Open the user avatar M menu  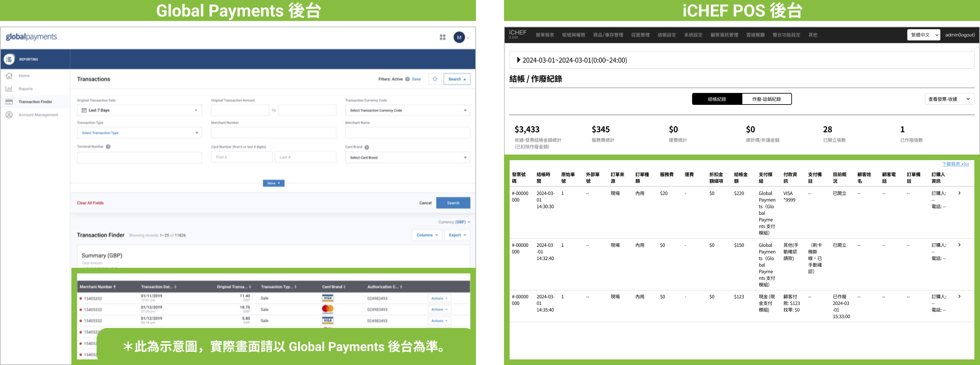click(x=459, y=37)
